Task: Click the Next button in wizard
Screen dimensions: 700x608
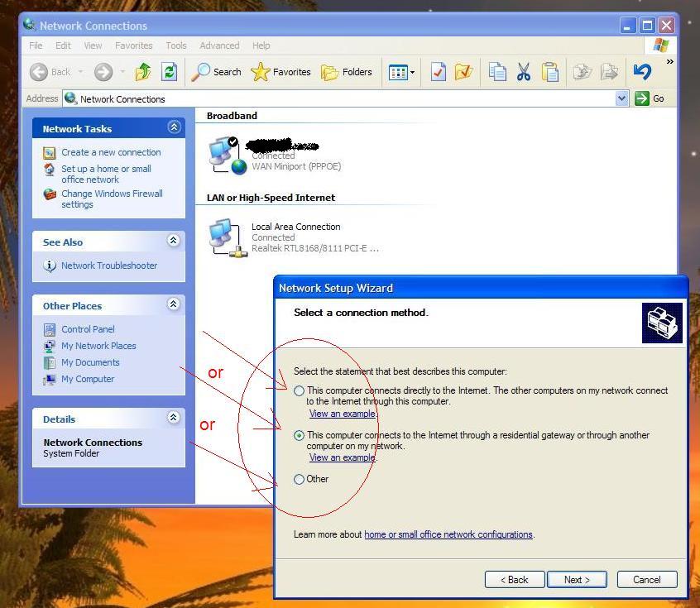Action: click(577, 580)
